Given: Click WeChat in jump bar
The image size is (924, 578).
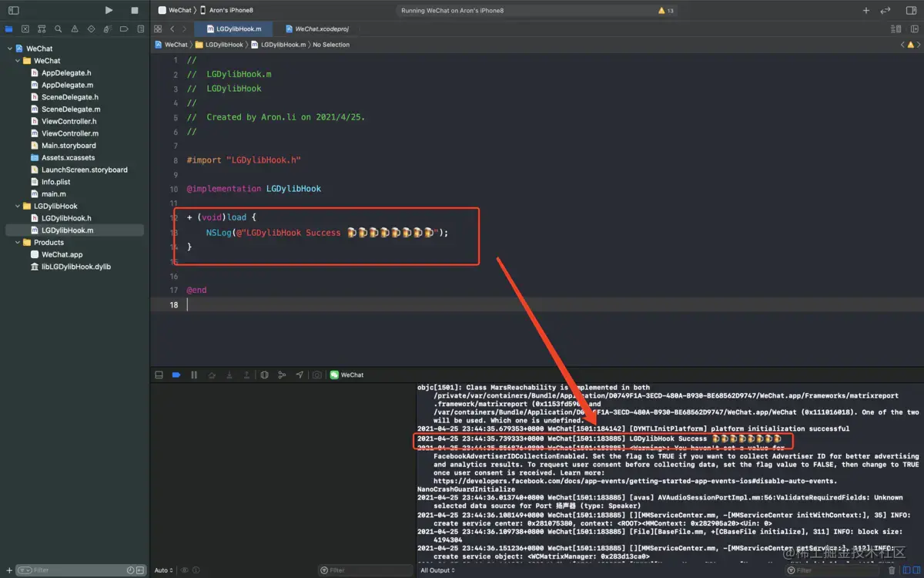Looking at the screenshot, I should (171, 45).
